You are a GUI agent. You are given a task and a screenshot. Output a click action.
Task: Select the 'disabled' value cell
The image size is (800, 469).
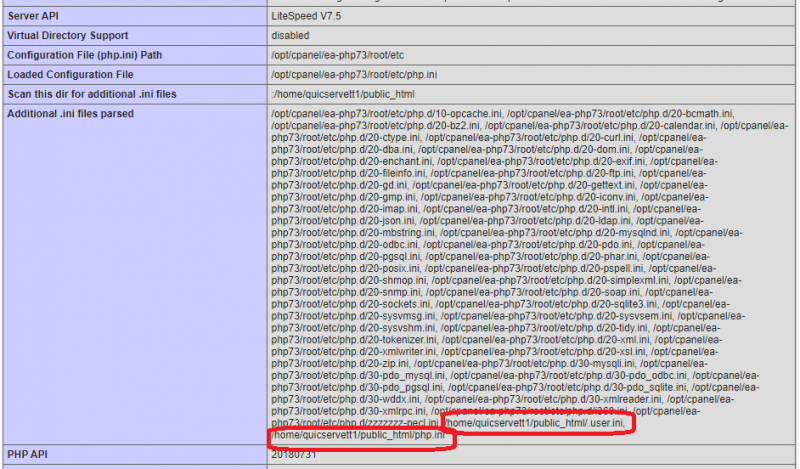coord(290,35)
